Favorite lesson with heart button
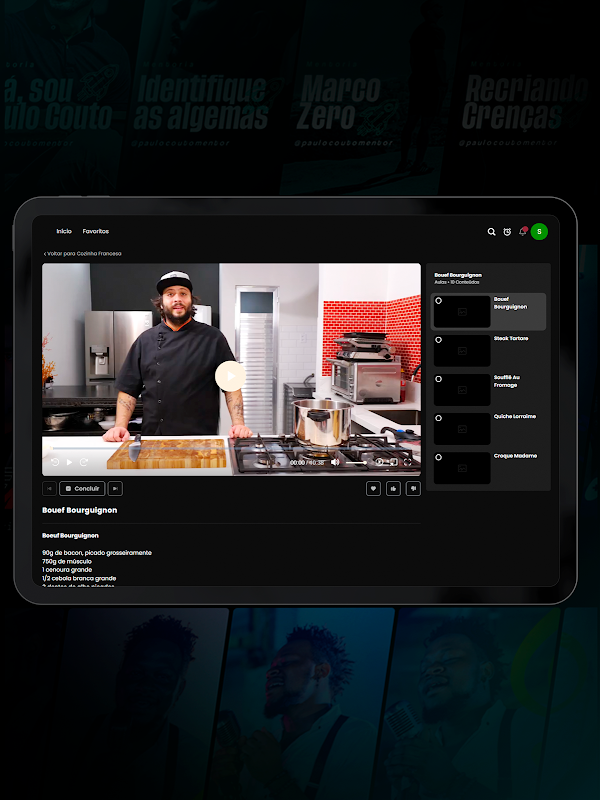 [x=373, y=489]
